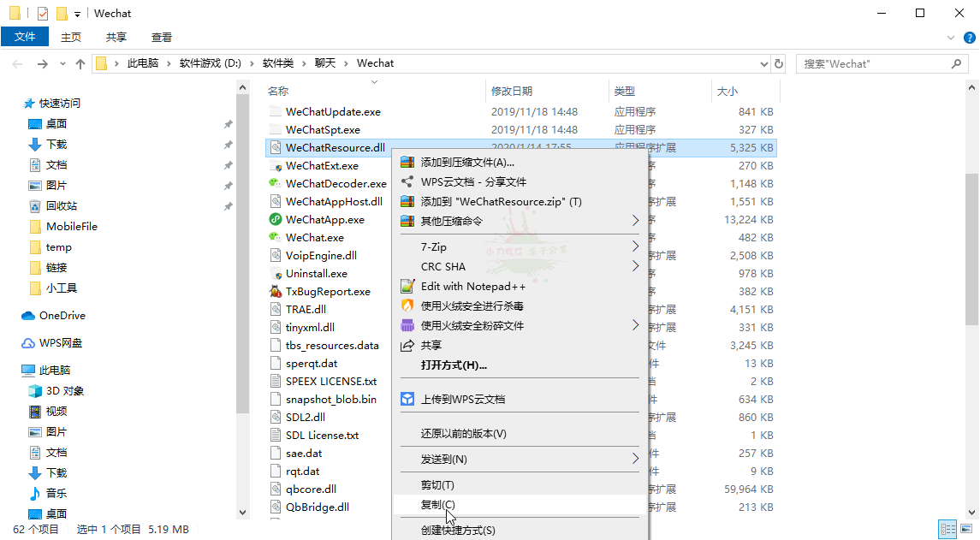Open the address bar path dropdown
The height and width of the screenshot is (540, 980).
(763, 62)
